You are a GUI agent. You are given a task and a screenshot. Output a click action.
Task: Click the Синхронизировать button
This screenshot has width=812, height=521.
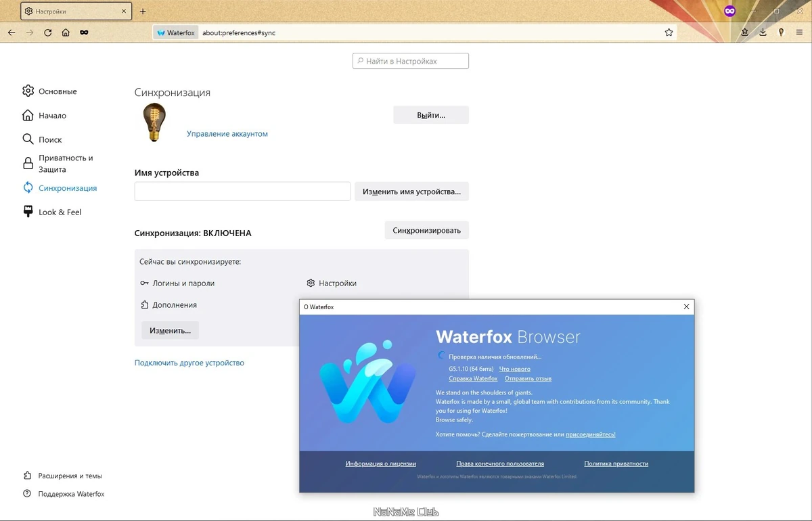[426, 230]
